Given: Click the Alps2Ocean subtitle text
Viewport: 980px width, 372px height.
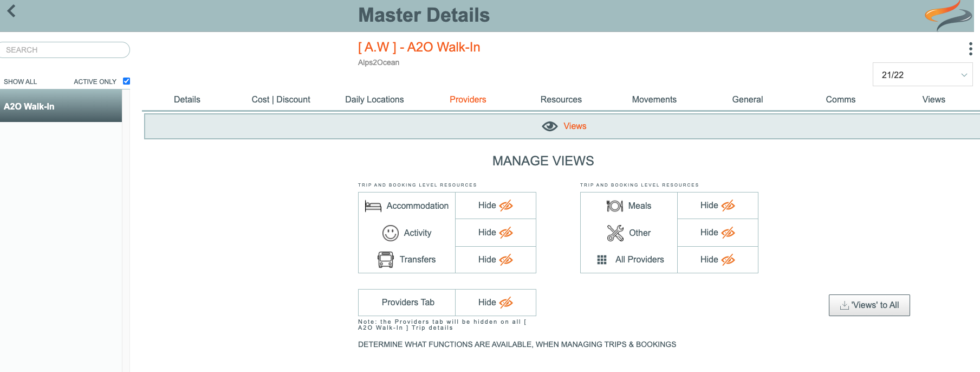Looking at the screenshot, I should 378,63.
